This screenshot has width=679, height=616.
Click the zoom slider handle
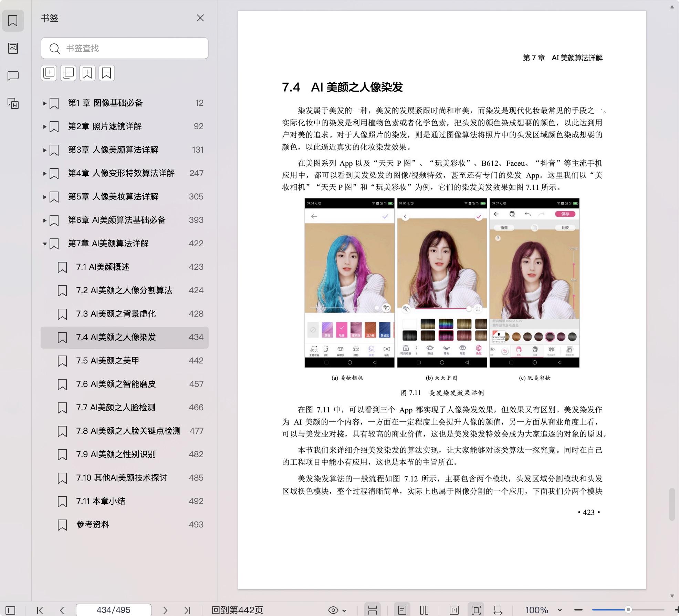[x=628, y=610]
